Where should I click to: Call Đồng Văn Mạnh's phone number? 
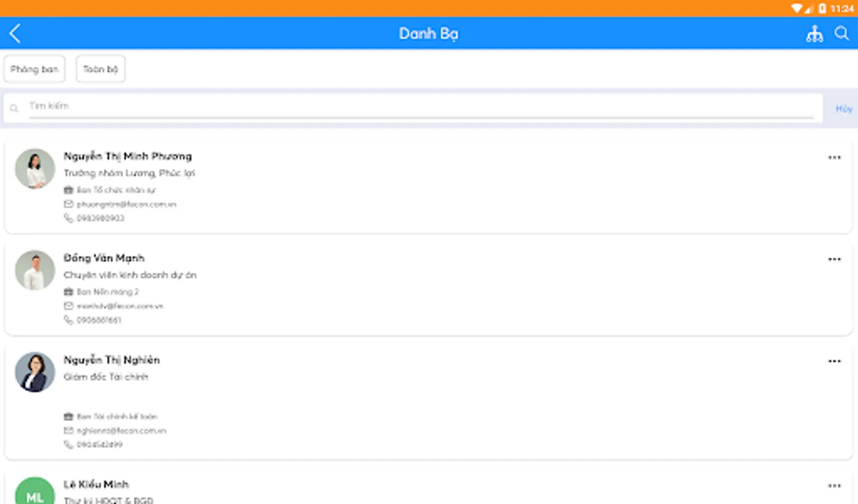point(99,320)
